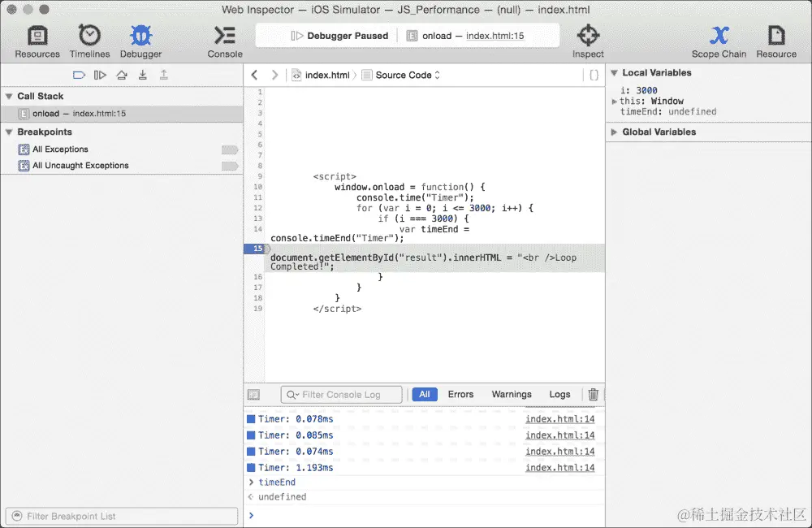Open the Console panel icon
Screen dimensions: 812x528
click(224, 38)
